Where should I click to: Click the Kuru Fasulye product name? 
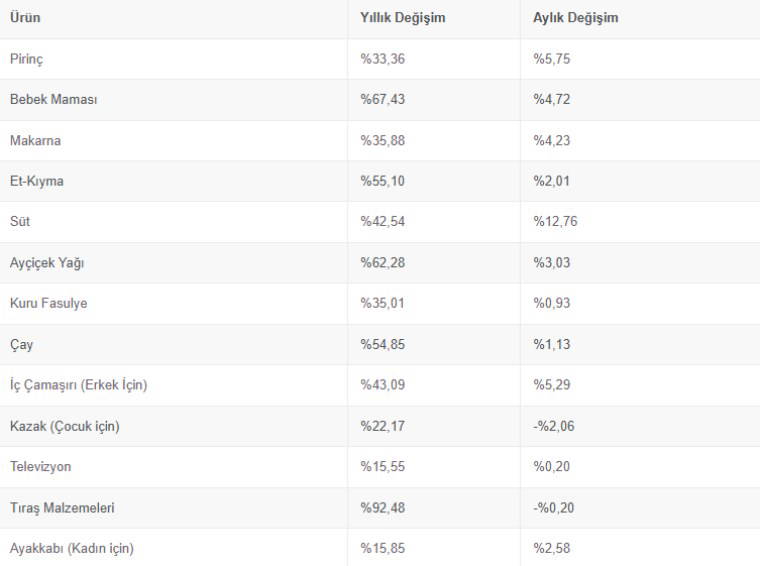click(48, 303)
